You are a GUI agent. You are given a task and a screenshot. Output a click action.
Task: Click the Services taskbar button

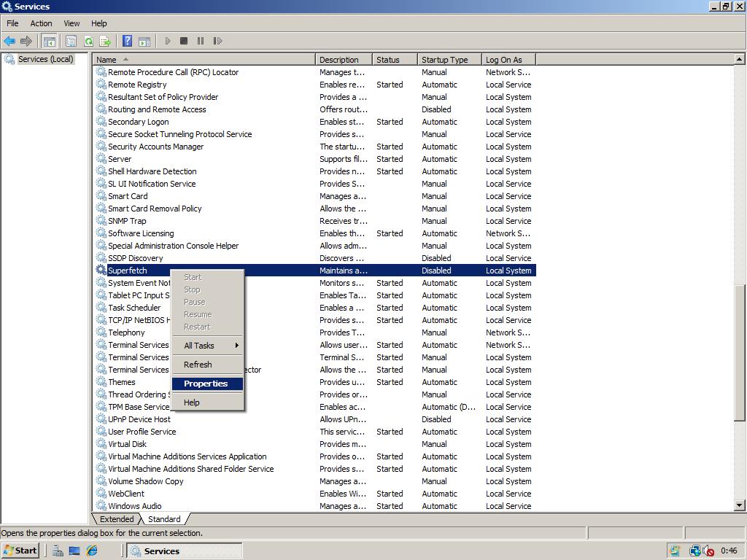point(185,551)
